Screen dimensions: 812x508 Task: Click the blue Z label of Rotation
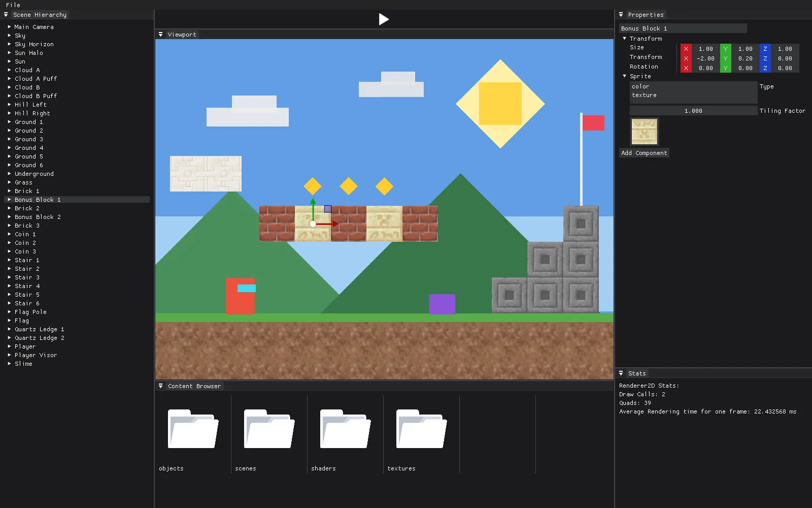click(765, 68)
